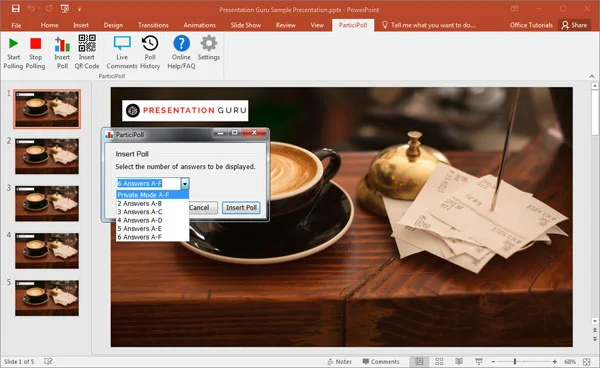Switch to the Home tab

[x=49, y=25]
